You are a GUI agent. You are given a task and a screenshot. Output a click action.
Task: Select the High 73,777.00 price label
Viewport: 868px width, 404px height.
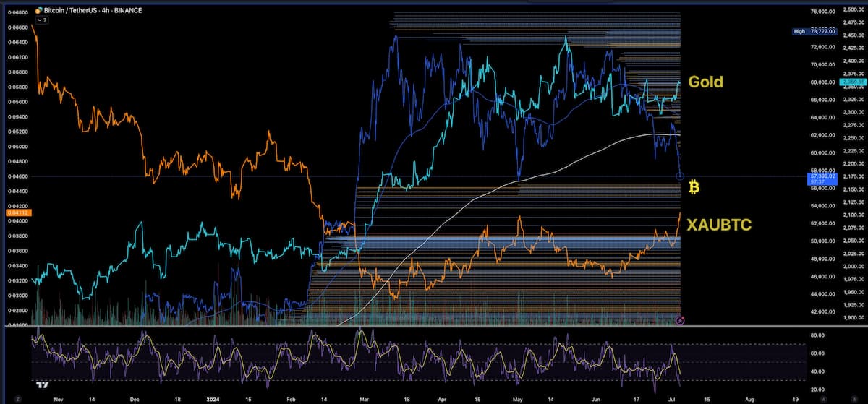point(814,31)
